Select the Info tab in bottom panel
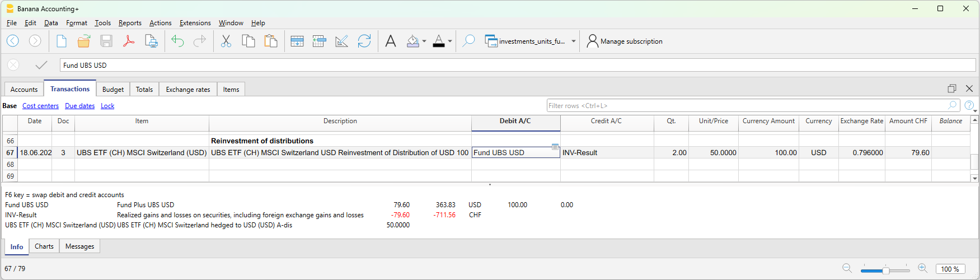 [x=17, y=247]
